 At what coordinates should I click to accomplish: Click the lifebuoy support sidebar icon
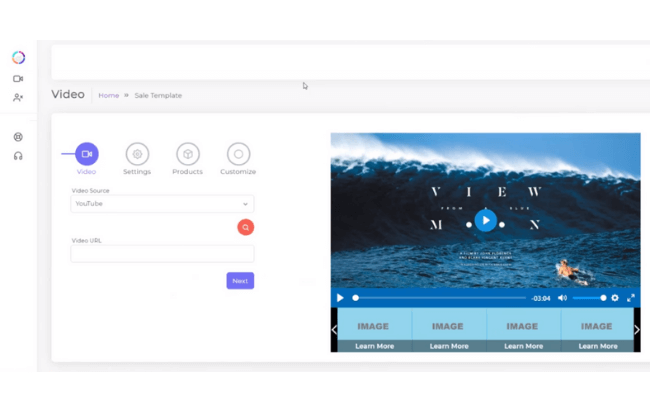(18, 137)
